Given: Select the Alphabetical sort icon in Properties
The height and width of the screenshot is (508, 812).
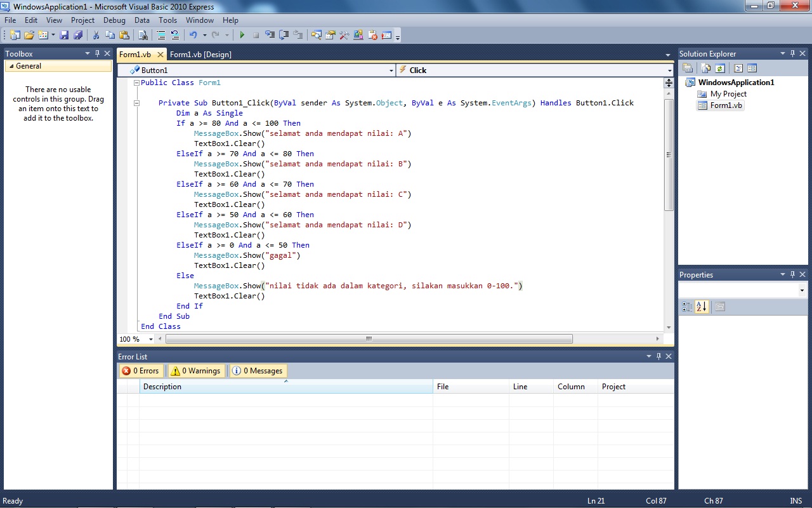Looking at the screenshot, I should (702, 307).
